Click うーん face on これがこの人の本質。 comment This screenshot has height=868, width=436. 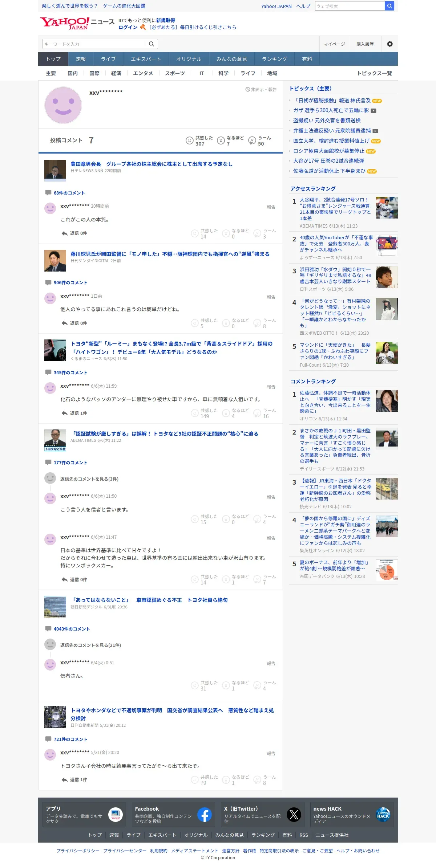[257, 233]
